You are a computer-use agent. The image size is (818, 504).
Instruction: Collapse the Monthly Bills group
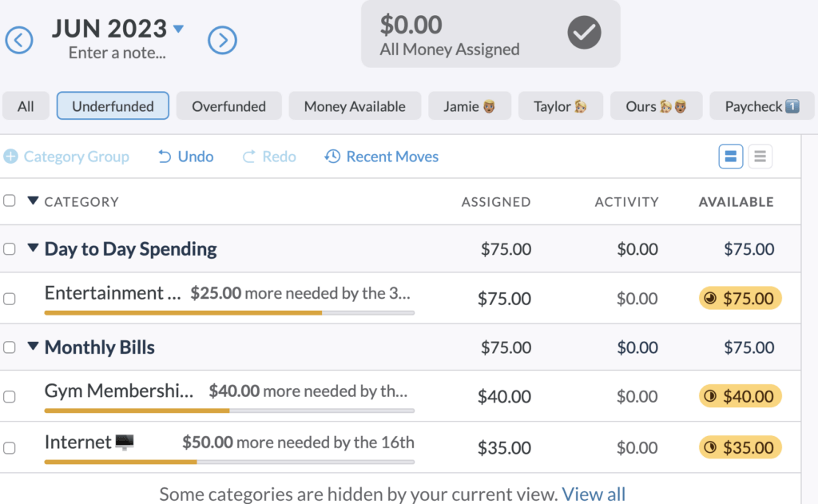click(33, 346)
